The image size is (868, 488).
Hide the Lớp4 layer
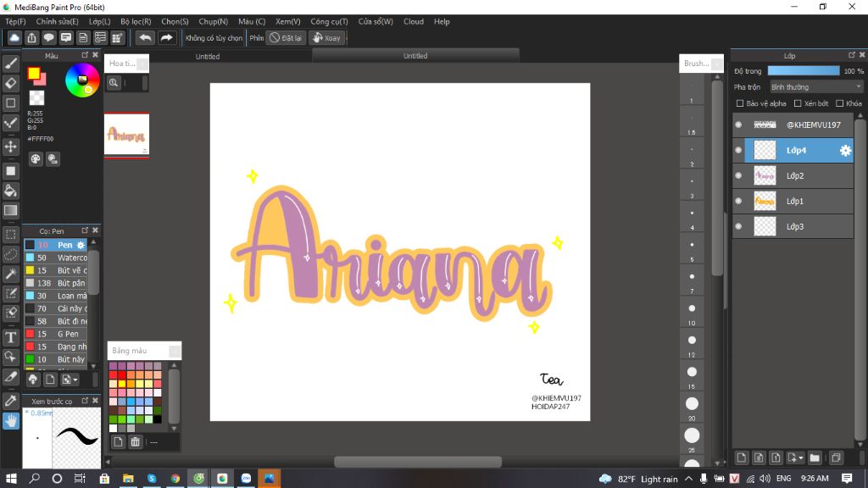(x=738, y=151)
